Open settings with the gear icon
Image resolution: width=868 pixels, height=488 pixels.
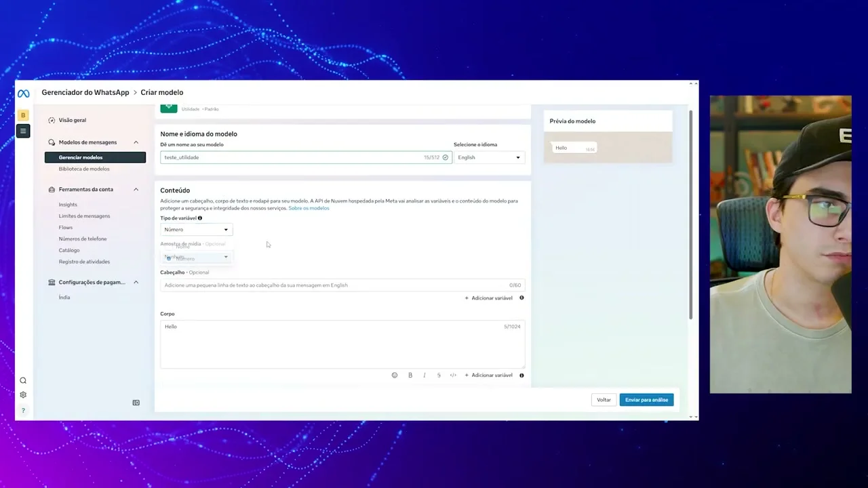coord(23,395)
